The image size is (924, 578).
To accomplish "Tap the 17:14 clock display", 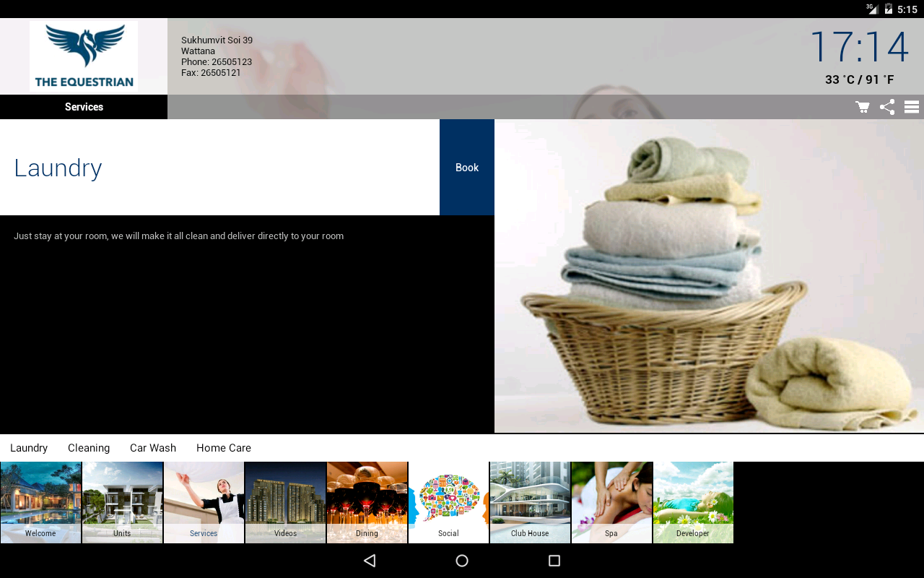I will (x=859, y=47).
